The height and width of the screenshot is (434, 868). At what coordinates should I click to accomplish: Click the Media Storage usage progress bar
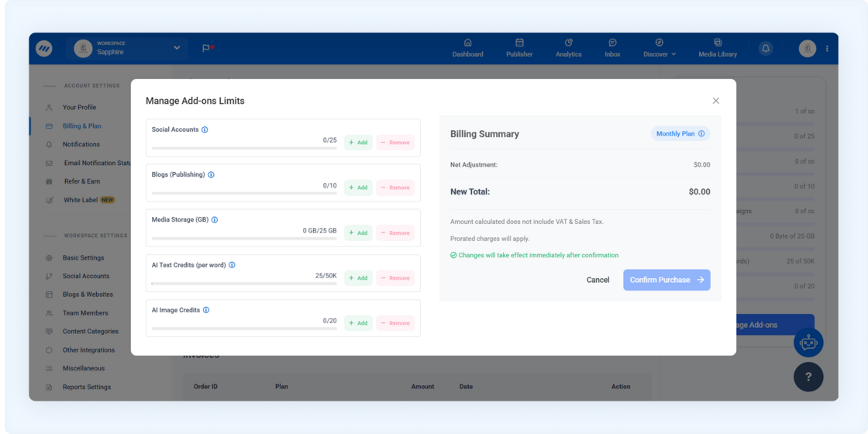244,239
